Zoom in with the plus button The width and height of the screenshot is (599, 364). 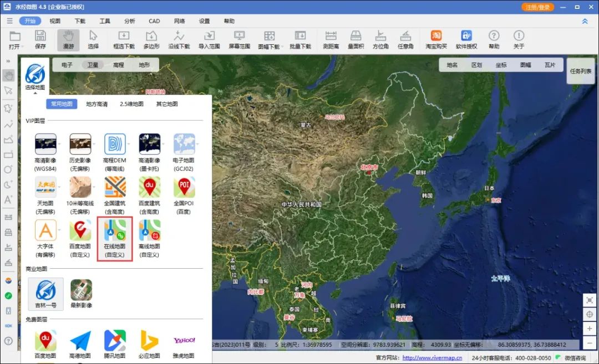tap(590, 329)
